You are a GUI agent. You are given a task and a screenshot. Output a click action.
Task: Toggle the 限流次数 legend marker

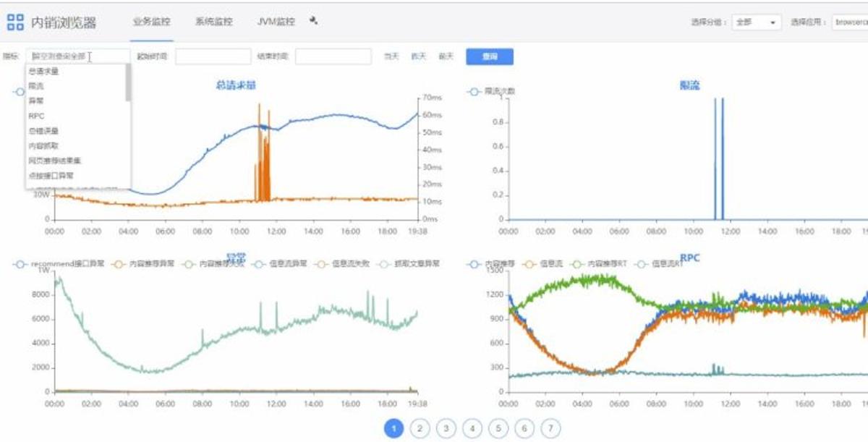tap(474, 92)
